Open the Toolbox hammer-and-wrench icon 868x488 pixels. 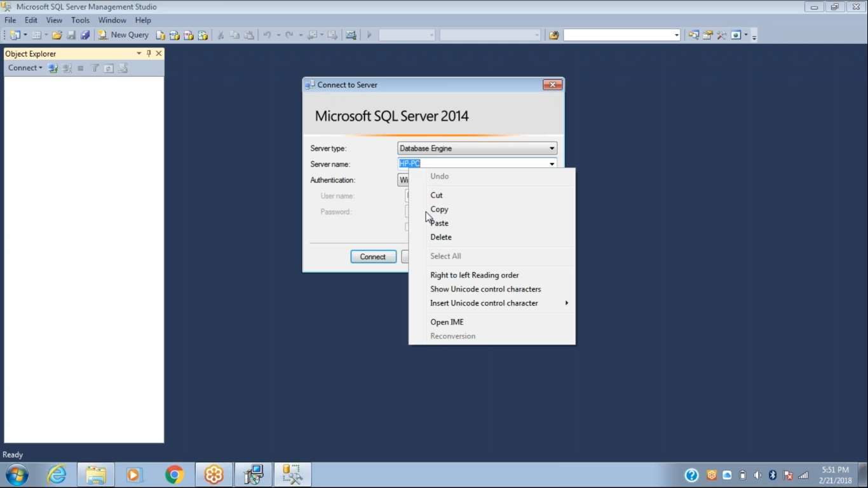[722, 35]
